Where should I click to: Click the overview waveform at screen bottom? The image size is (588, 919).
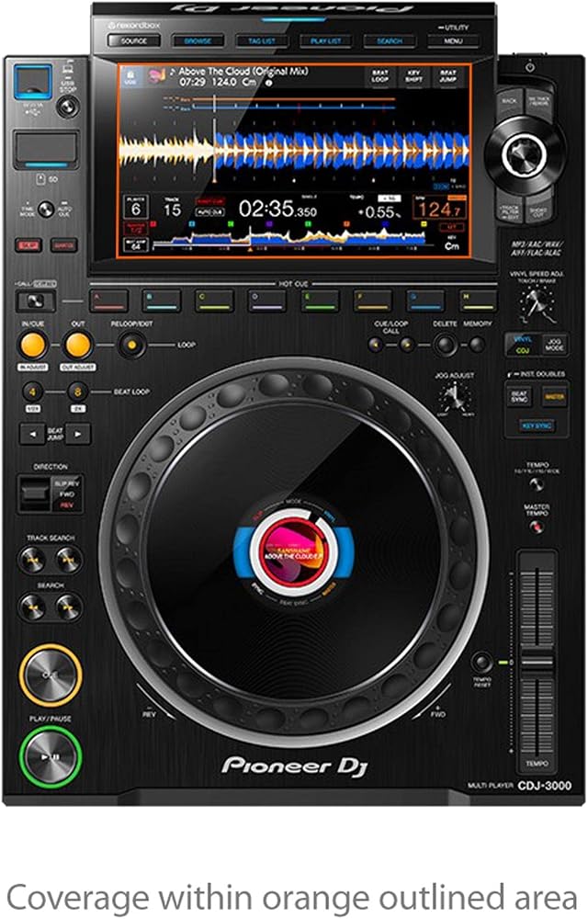289,238
